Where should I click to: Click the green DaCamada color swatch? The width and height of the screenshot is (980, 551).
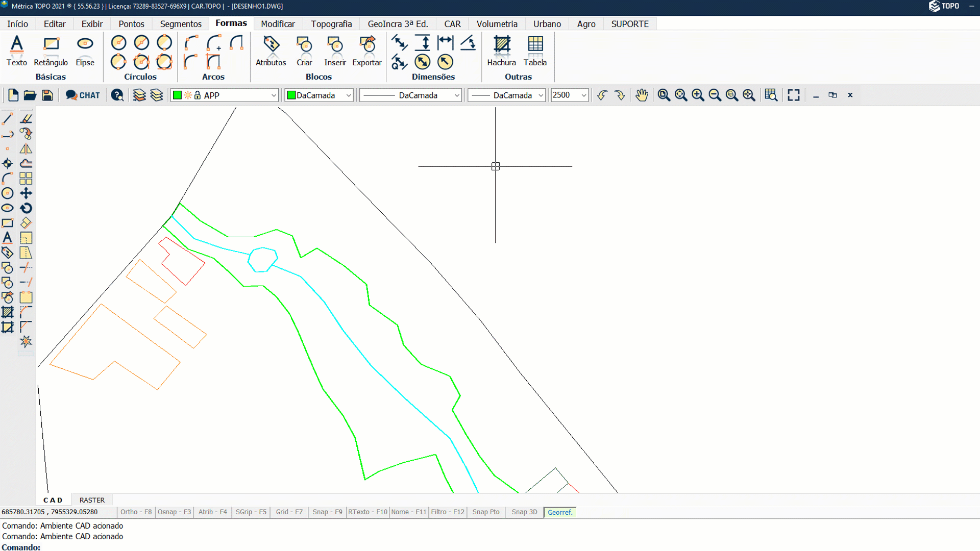(x=291, y=95)
